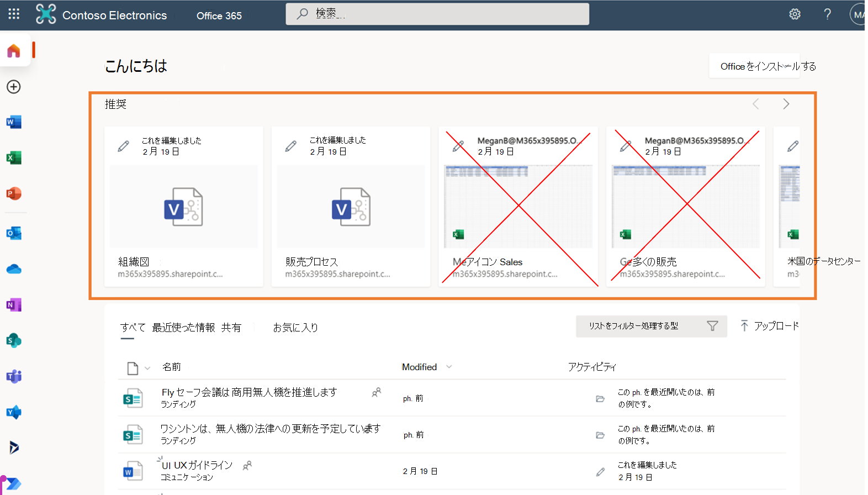This screenshot has width=868, height=495.
Task: Open the Help question mark icon
Action: pos(827,14)
